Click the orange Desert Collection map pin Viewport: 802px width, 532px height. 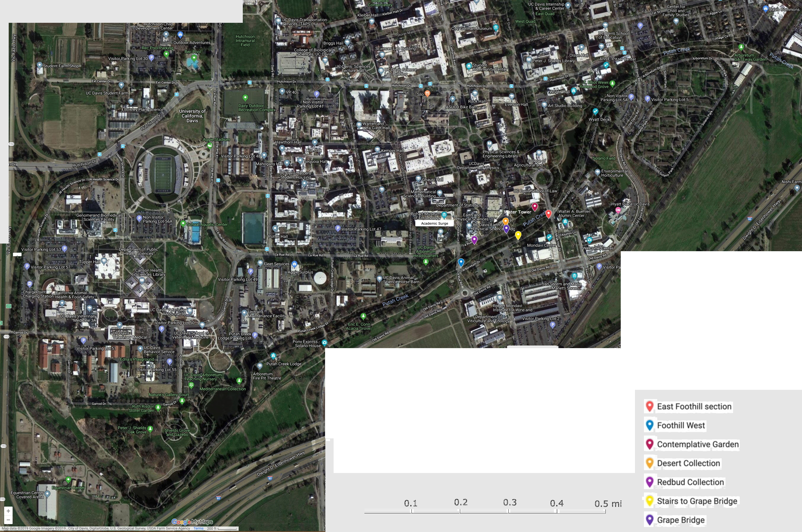click(506, 222)
